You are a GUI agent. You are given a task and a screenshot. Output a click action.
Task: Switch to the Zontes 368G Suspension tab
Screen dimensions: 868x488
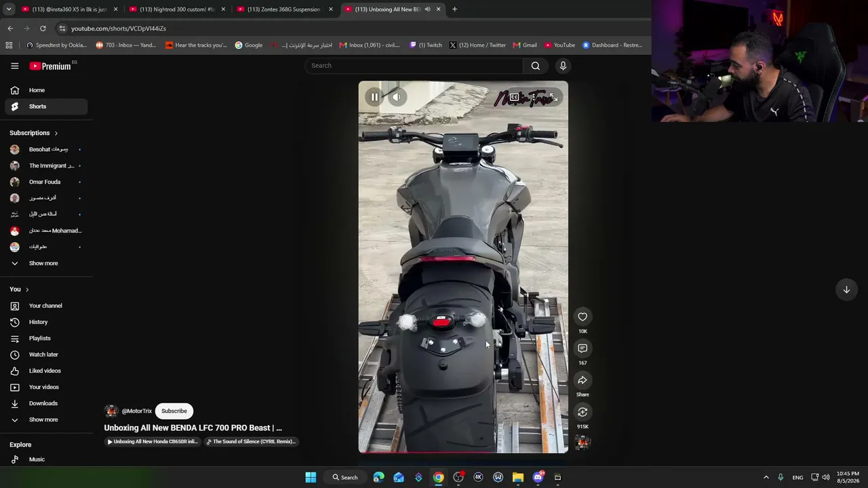tap(285, 9)
